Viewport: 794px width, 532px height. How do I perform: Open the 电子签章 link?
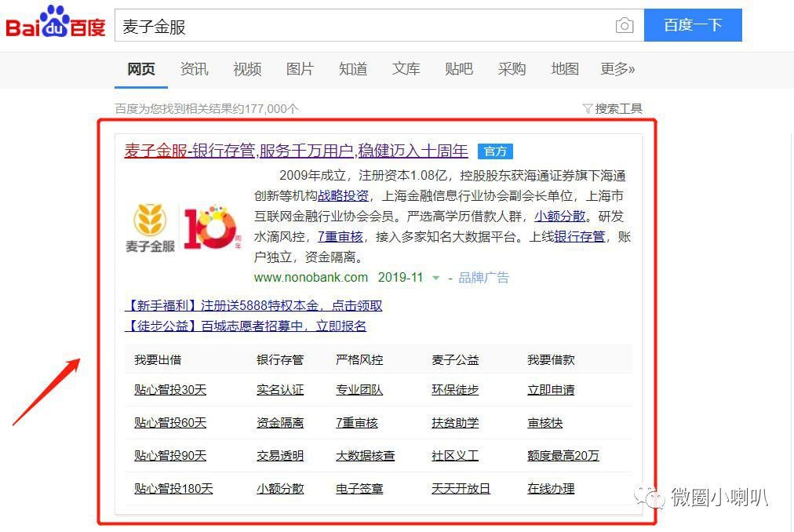(x=359, y=488)
